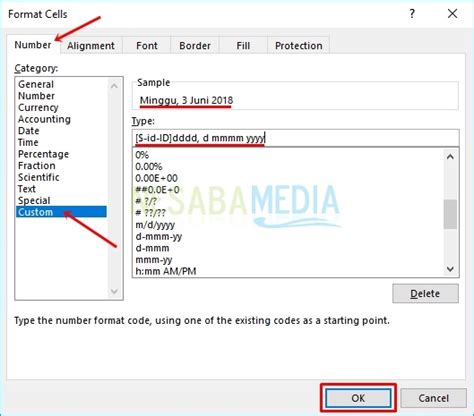The image size is (474, 416).
Task: Select Date category
Action: [x=61, y=131]
